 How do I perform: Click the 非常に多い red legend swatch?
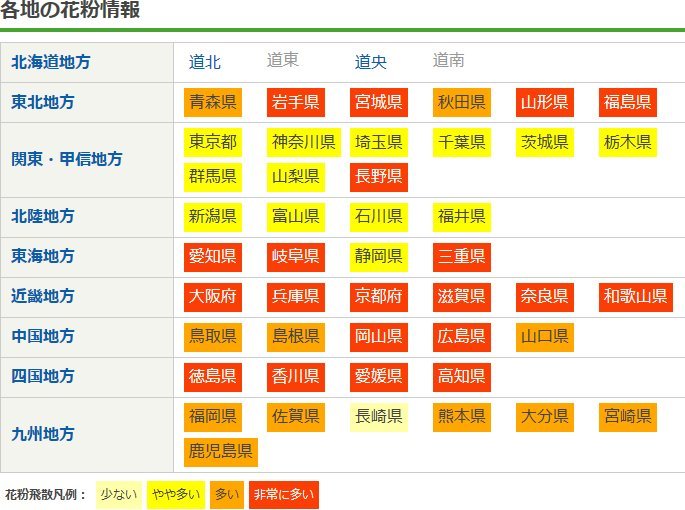[x=283, y=494]
